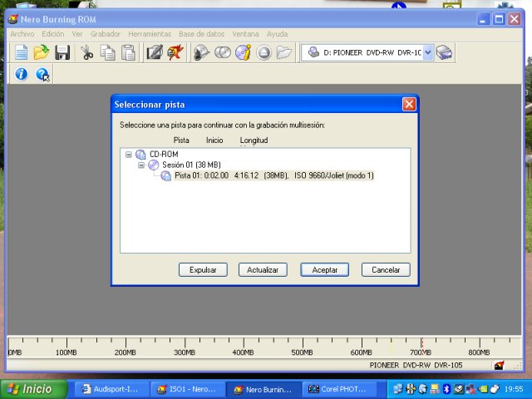Switch to Corel PHOT... taskbar window

coord(339,389)
